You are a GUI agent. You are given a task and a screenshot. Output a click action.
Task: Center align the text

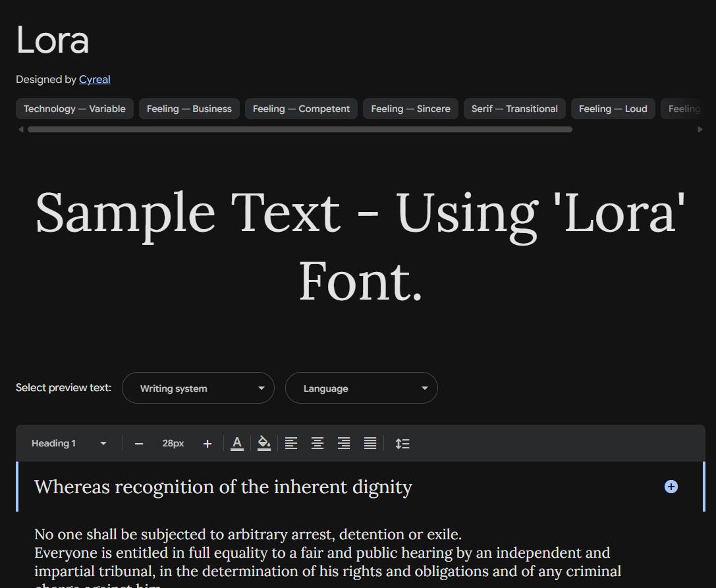[317, 443]
